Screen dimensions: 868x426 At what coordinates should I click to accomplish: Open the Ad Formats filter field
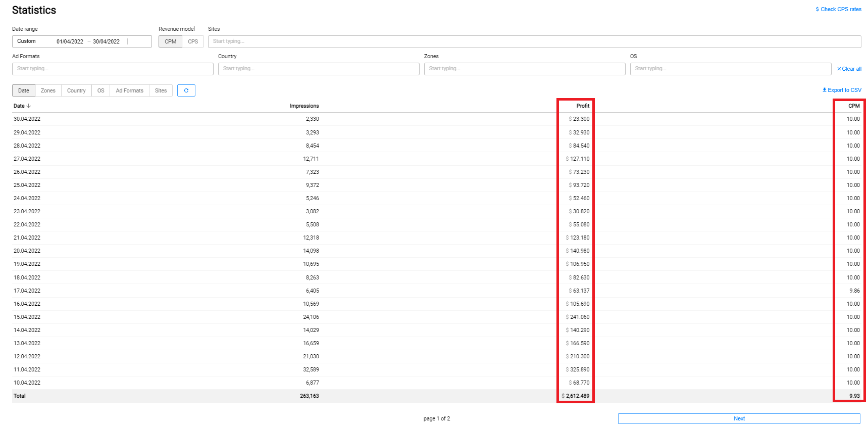click(x=113, y=69)
